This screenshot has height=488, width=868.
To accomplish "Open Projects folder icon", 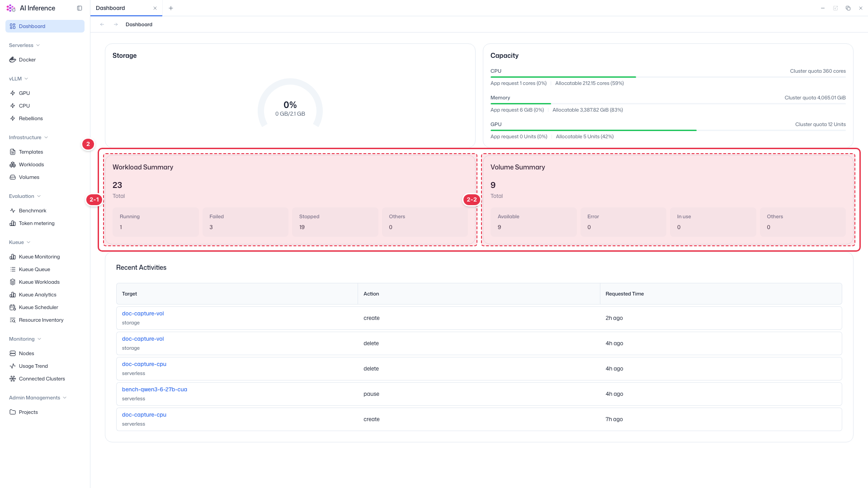I will pyautogui.click(x=13, y=412).
